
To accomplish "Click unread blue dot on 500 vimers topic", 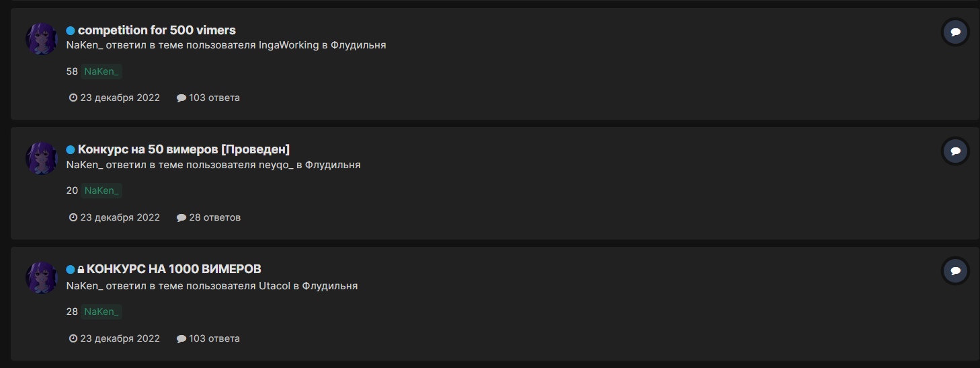I will pyautogui.click(x=70, y=30).
